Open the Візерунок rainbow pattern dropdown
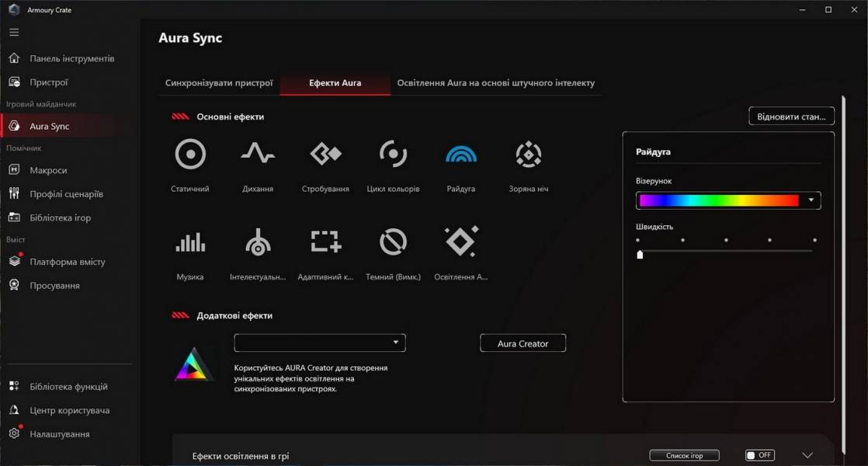The image size is (868, 466). 728,200
